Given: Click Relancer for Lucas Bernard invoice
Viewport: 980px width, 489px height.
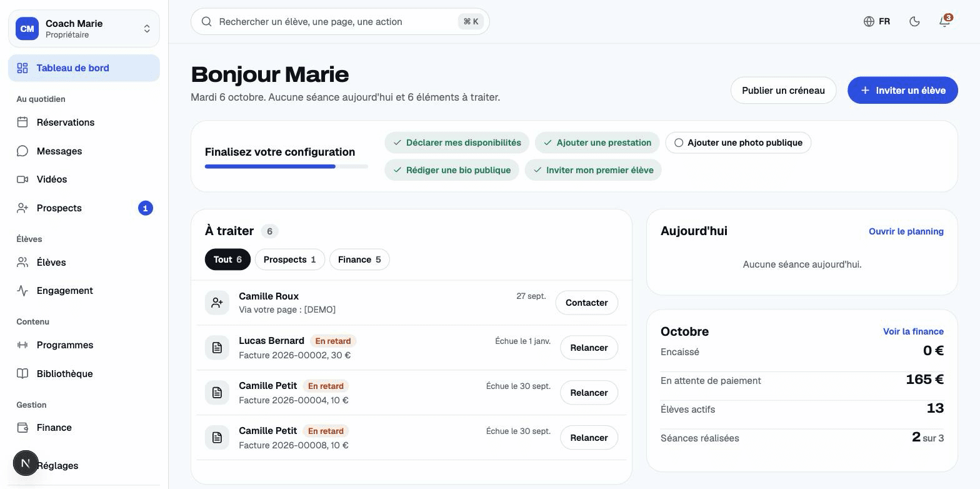Looking at the screenshot, I should (589, 348).
